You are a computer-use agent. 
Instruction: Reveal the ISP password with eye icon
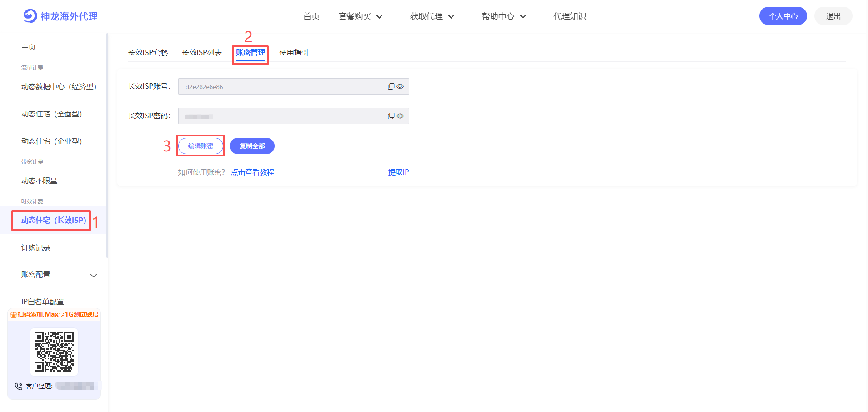pyautogui.click(x=400, y=116)
